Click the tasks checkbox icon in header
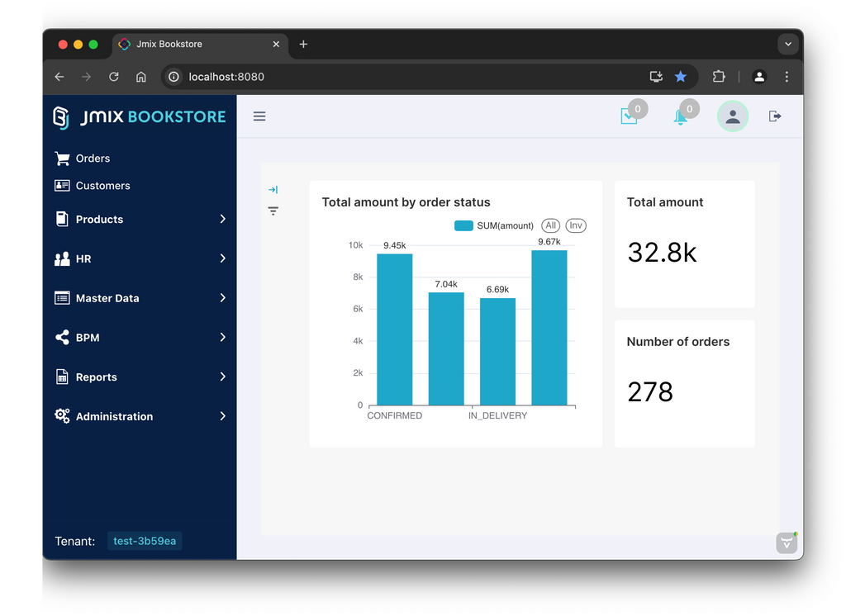The image size is (846, 616). 628,116
